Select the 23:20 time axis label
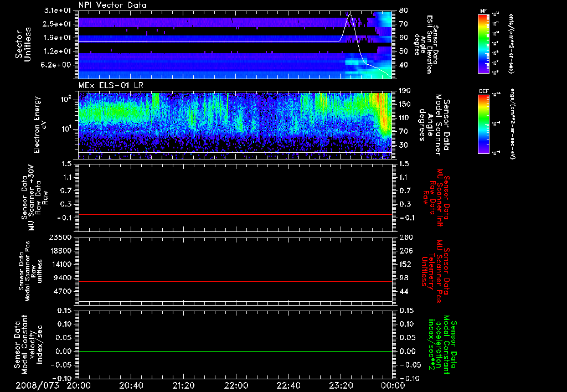The height and width of the screenshot is (392, 567). [x=341, y=385]
